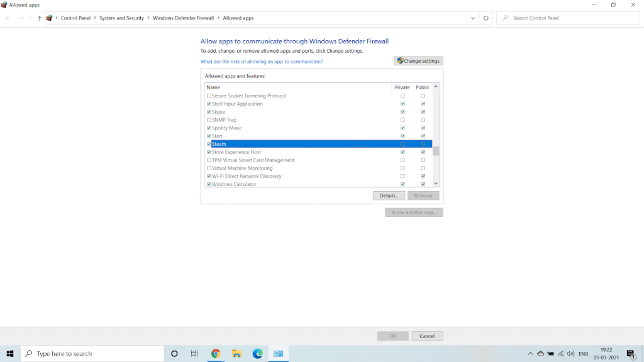Navigate to Control Panel via the breadcrumb

75,18
